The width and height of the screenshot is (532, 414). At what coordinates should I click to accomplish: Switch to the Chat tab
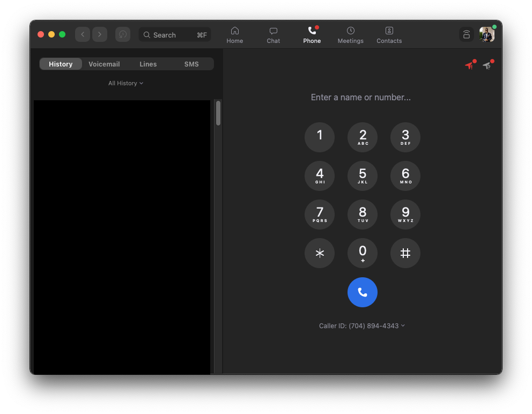(x=274, y=35)
